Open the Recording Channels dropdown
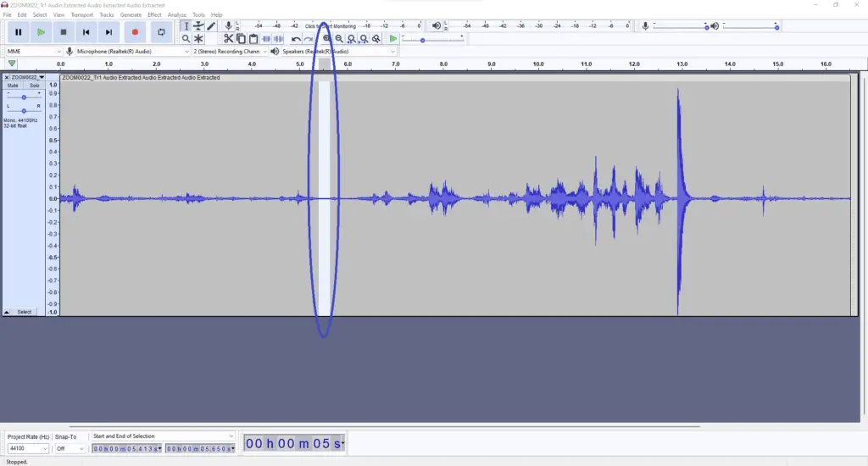This screenshot has width=868, height=466. pos(229,52)
